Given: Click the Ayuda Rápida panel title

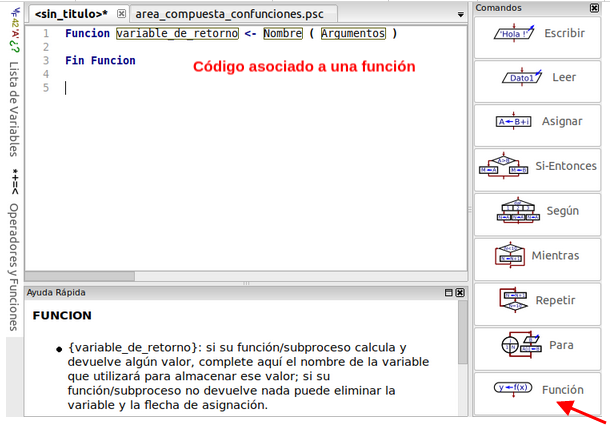Looking at the screenshot, I should click(x=56, y=293).
